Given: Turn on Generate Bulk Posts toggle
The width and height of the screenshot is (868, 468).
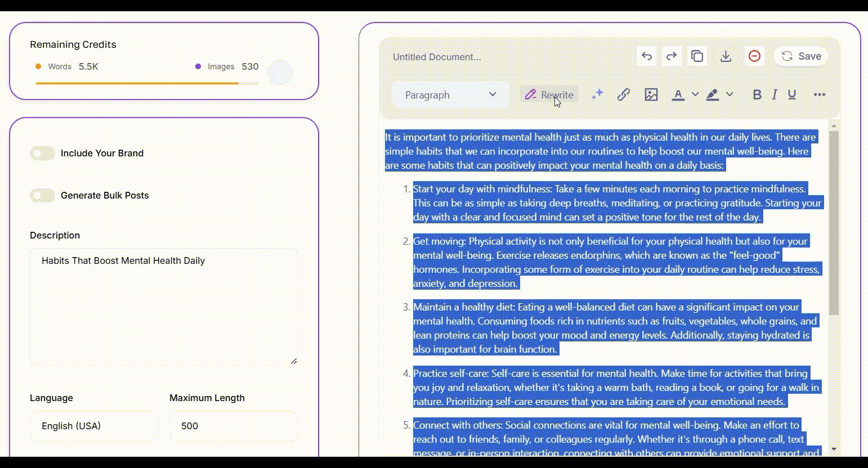Looking at the screenshot, I should [x=42, y=195].
